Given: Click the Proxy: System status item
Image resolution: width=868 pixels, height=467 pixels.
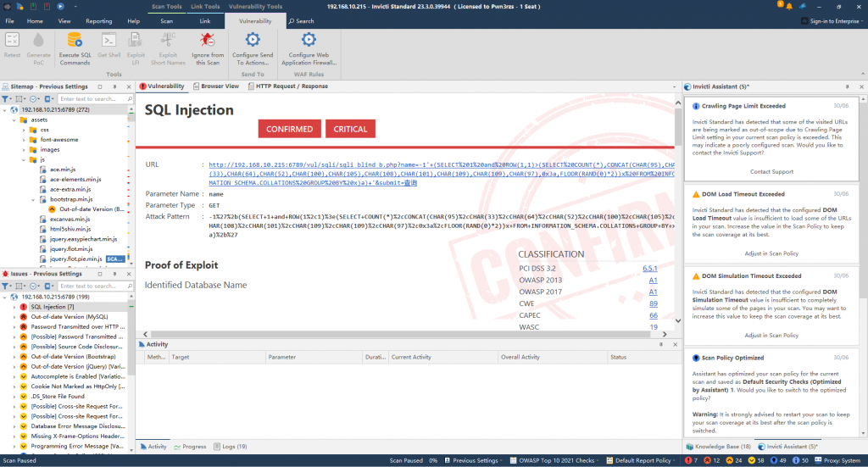Looking at the screenshot, I should (837, 460).
